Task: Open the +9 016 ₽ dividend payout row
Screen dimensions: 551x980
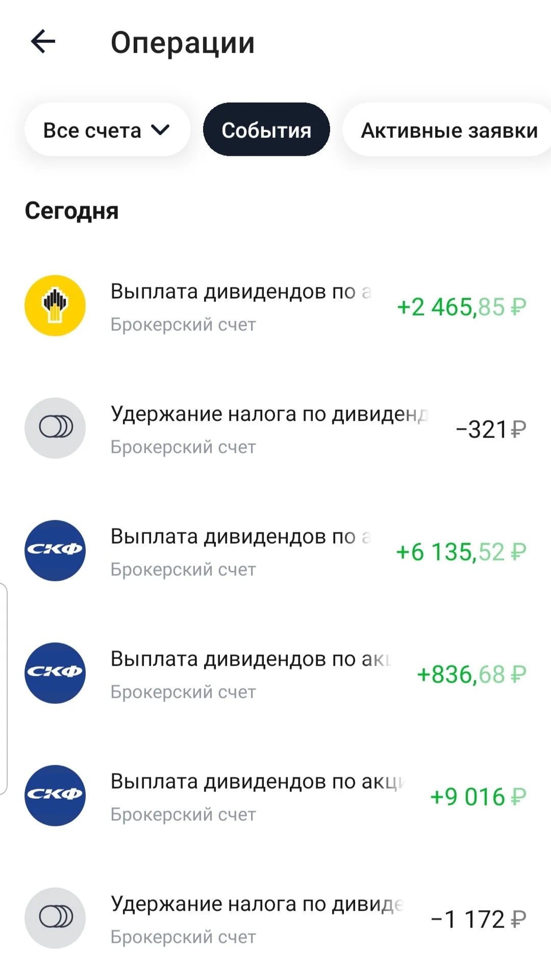Action: pyautogui.click(x=275, y=796)
